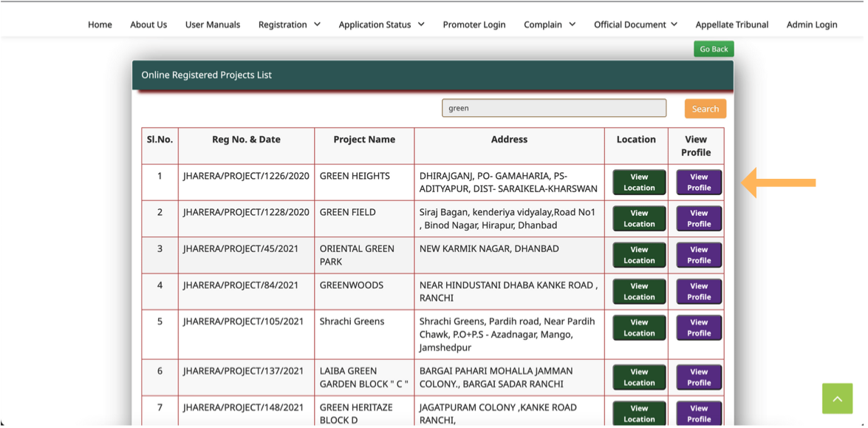View Profile for LAIBA GREEN GARDEN
The width and height of the screenshot is (868, 428).
click(699, 377)
